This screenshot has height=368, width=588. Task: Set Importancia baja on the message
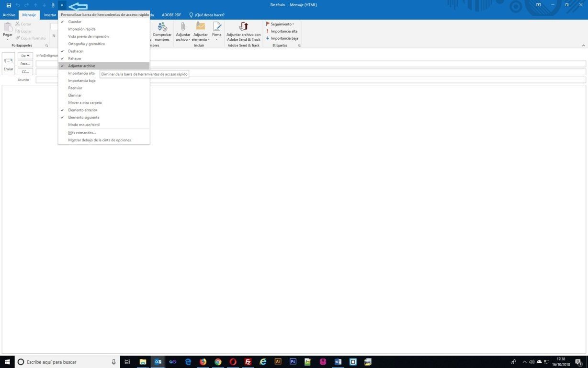pyautogui.click(x=283, y=38)
